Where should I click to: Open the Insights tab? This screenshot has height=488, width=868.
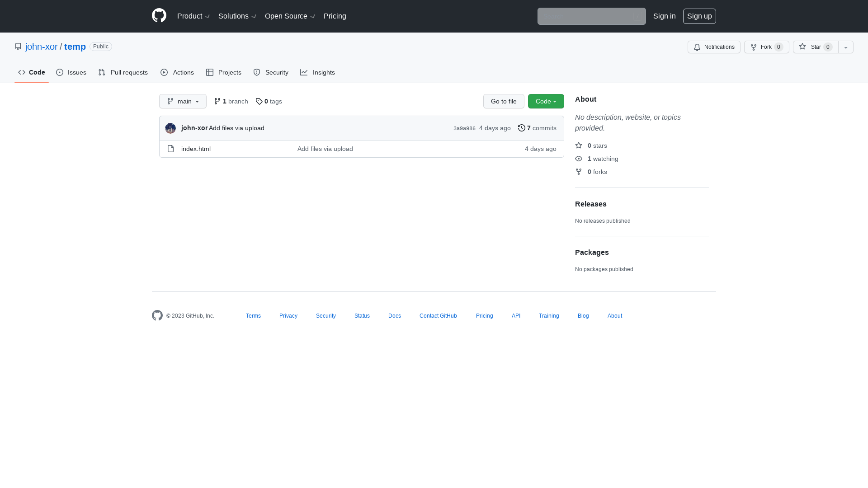pyautogui.click(x=318, y=72)
